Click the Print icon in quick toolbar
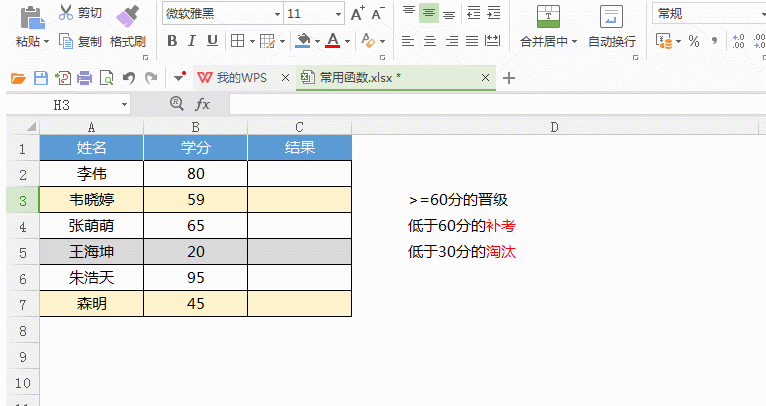The height and width of the screenshot is (406, 766). click(84, 78)
